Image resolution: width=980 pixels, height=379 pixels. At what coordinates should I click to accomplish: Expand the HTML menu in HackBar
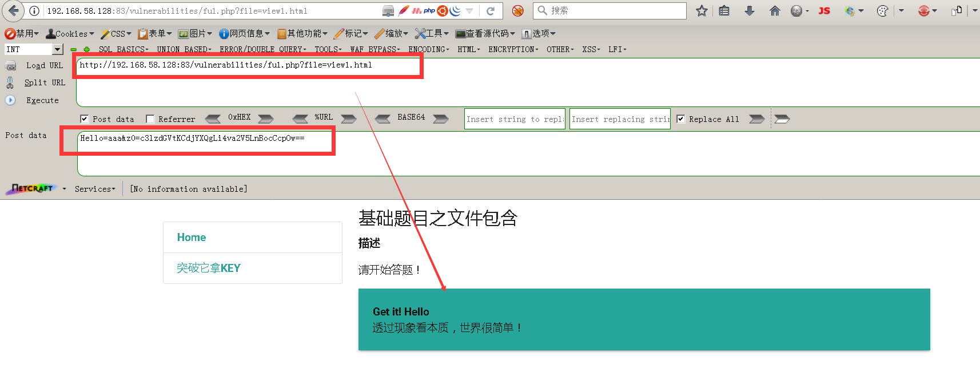(469, 50)
